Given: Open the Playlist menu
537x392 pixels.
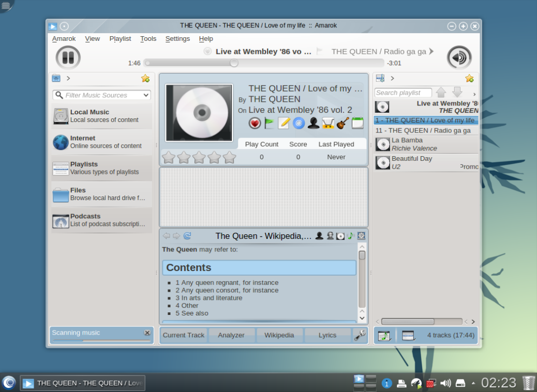Looking at the screenshot, I should coord(120,39).
